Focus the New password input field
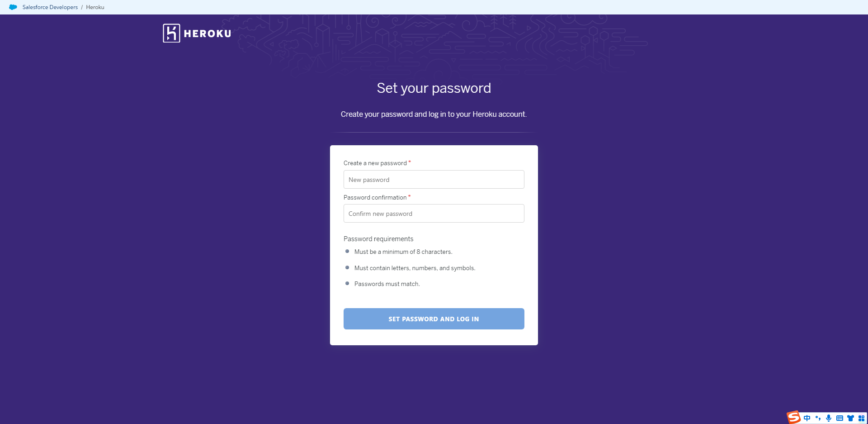This screenshot has height=424, width=868. 434,180
